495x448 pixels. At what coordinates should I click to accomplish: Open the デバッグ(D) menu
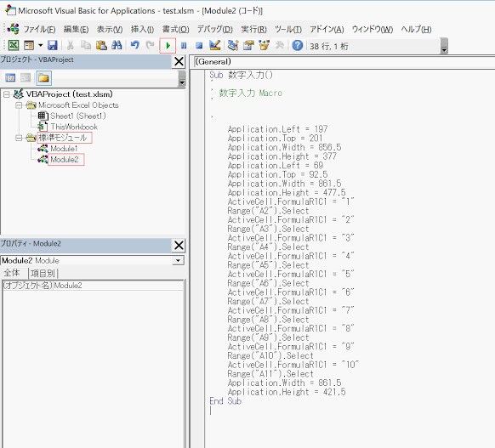pos(215,30)
